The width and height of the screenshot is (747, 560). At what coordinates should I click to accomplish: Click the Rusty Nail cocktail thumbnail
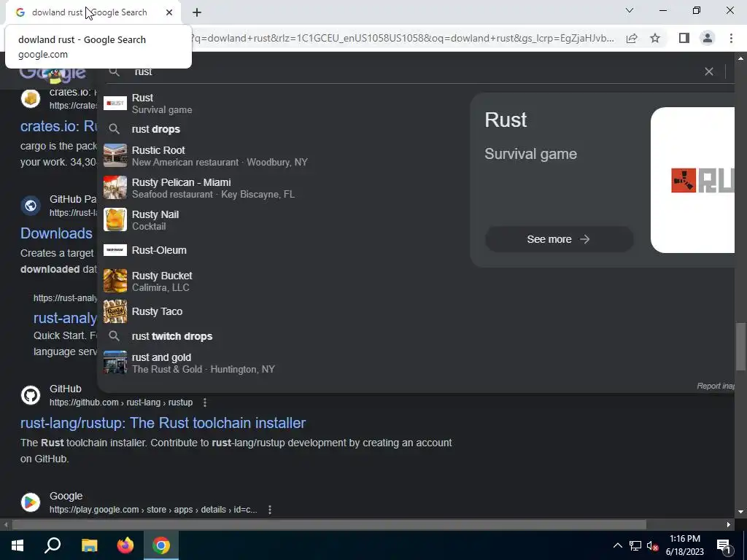click(115, 220)
